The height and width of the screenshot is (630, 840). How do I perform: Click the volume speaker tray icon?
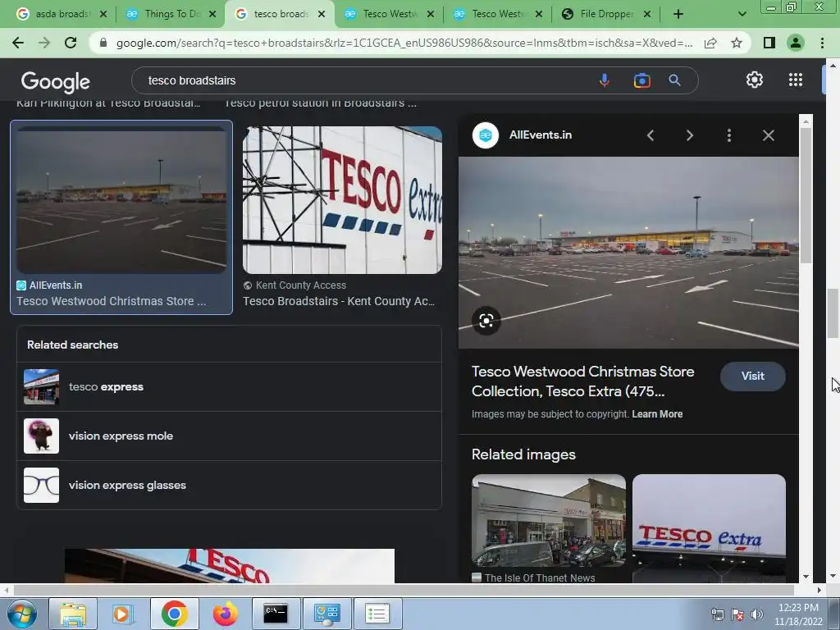(x=757, y=614)
